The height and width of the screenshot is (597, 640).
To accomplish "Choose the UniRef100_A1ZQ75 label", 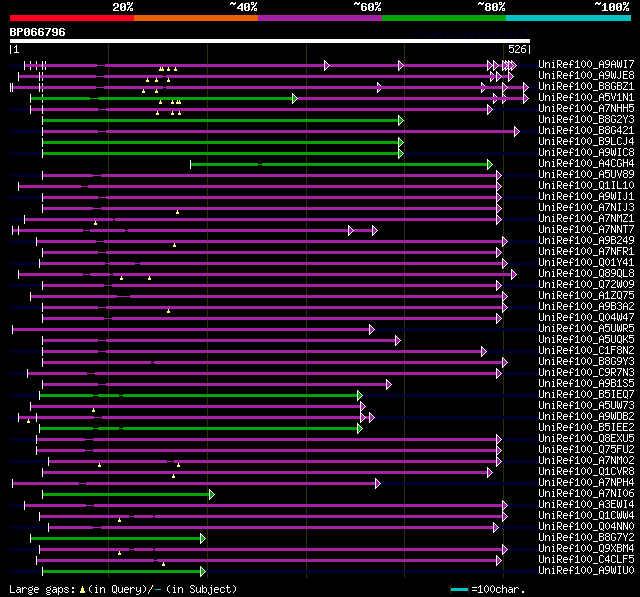I will point(586,295).
